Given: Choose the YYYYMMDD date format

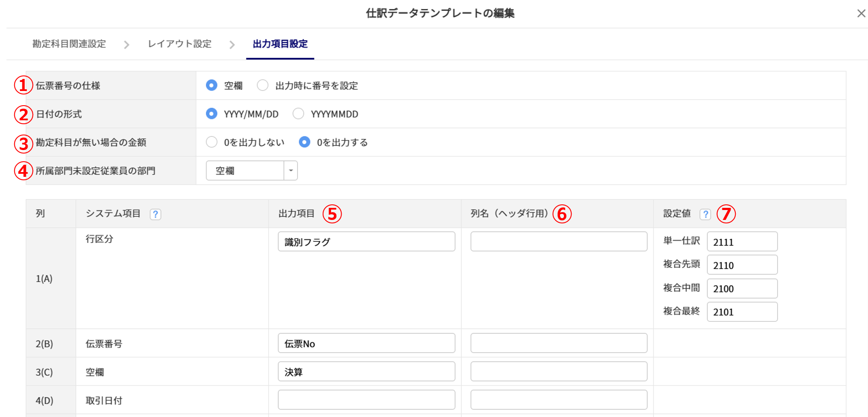Looking at the screenshot, I should 298,114.
